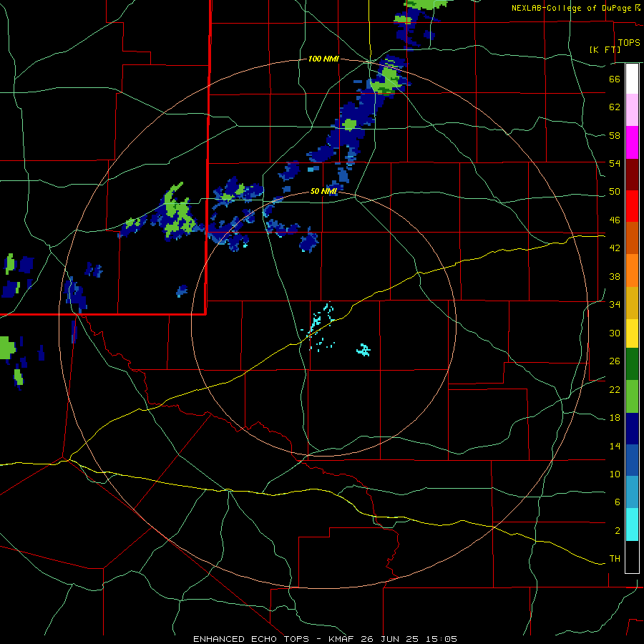The width and height of the screenshot is (644, 644).
Task: Click the legend value "50"
Action: coord(615,192)
